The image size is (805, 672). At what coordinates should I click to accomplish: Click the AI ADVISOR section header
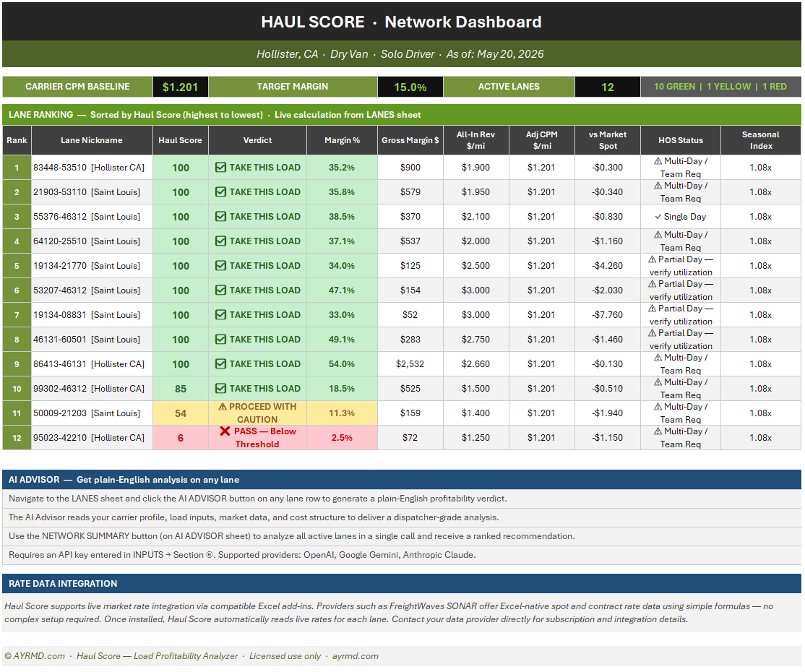tap(402, 480)
